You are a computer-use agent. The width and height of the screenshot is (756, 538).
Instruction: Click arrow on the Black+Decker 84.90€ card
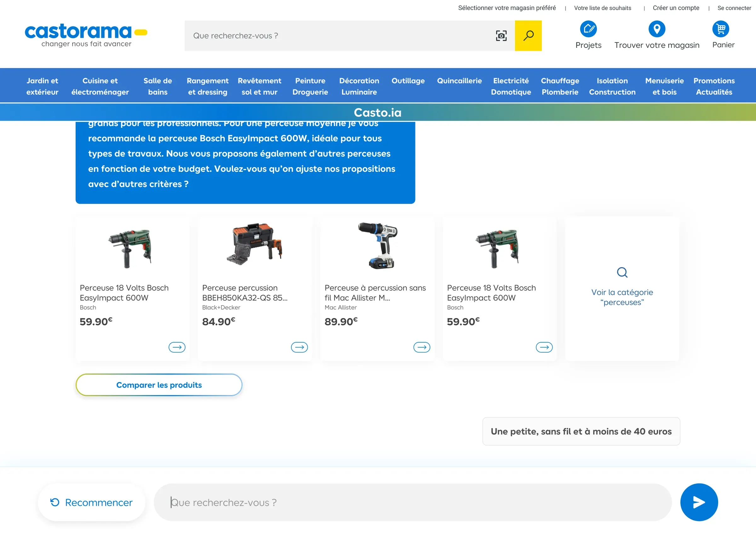click(x=300, y=347)
